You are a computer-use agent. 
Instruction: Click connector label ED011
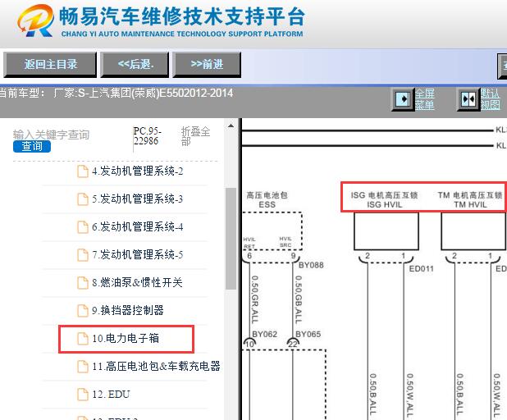coord(422,269)
